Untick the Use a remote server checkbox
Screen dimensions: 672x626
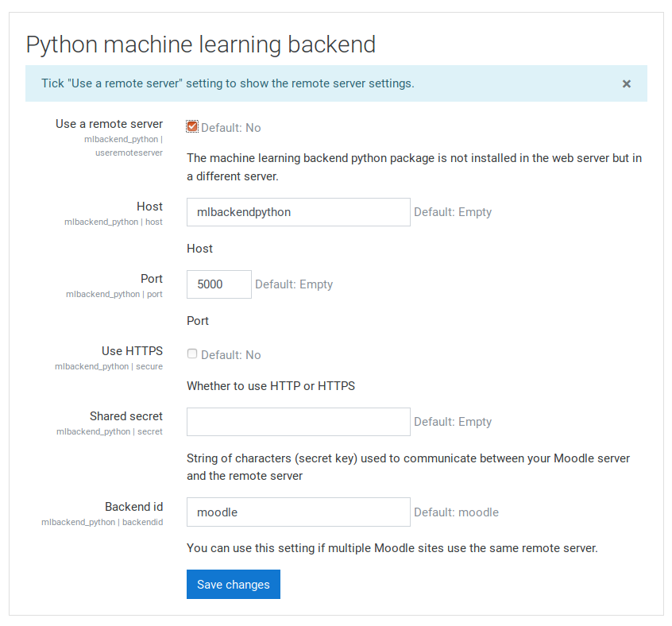(x=192, y=126)
